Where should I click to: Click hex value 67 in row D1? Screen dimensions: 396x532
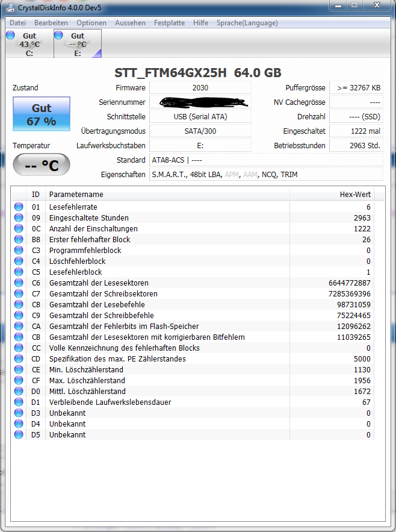tap(366, 402)
